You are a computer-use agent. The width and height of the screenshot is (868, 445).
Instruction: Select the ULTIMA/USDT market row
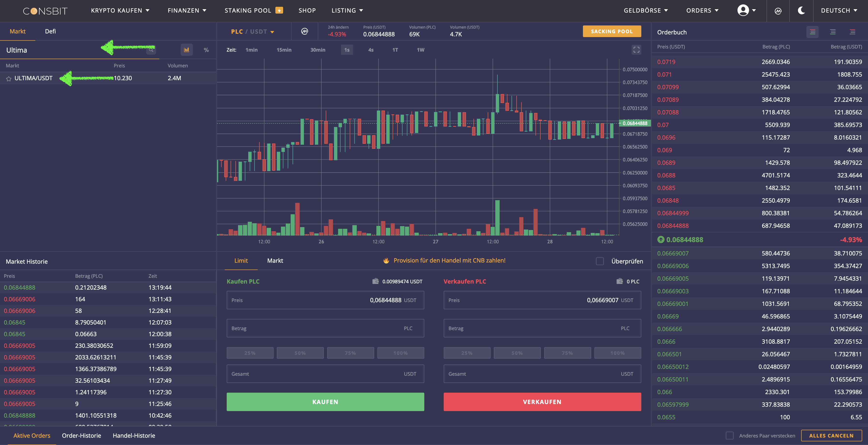coord(108,78)
